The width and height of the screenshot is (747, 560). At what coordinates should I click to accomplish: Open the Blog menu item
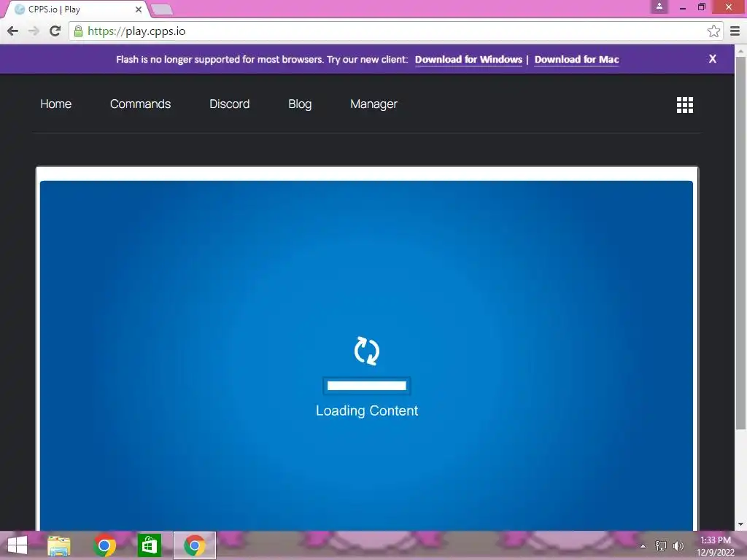click(x=300, y=104)
